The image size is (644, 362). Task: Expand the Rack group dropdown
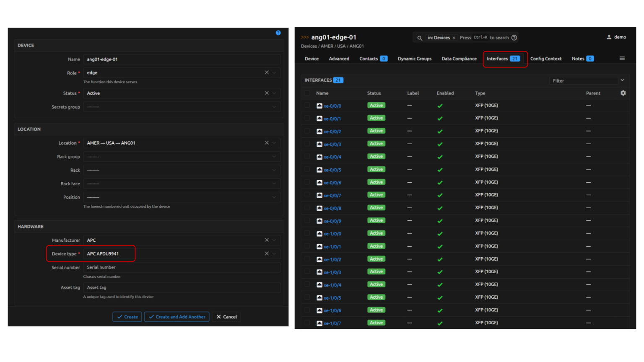tap(182, 157)
